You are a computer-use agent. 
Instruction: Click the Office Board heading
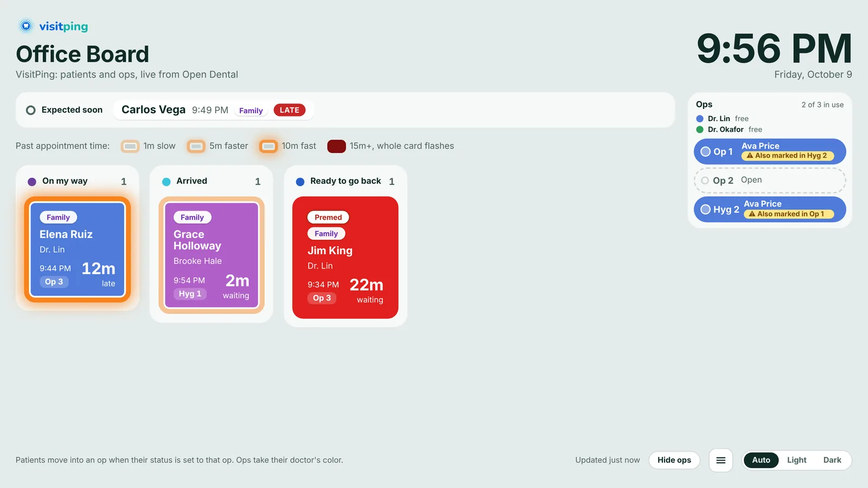point(82,54)
